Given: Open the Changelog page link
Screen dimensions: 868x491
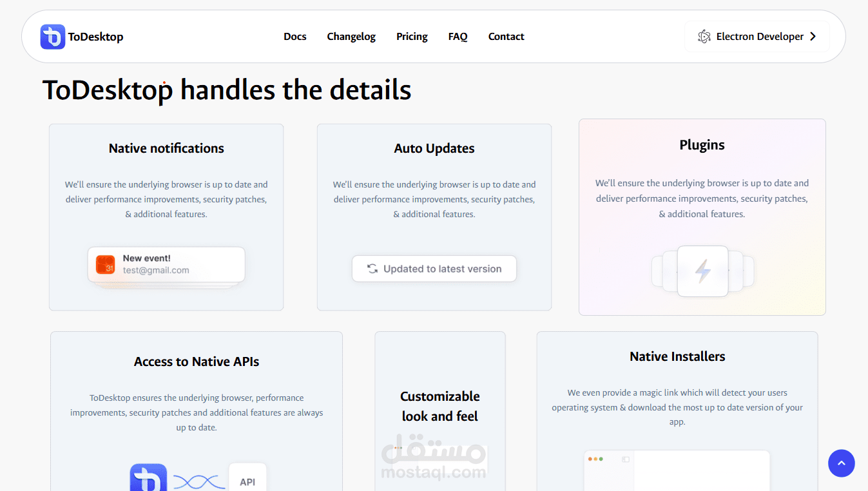Looking at the screenshot, I should (x=351, y=37).
